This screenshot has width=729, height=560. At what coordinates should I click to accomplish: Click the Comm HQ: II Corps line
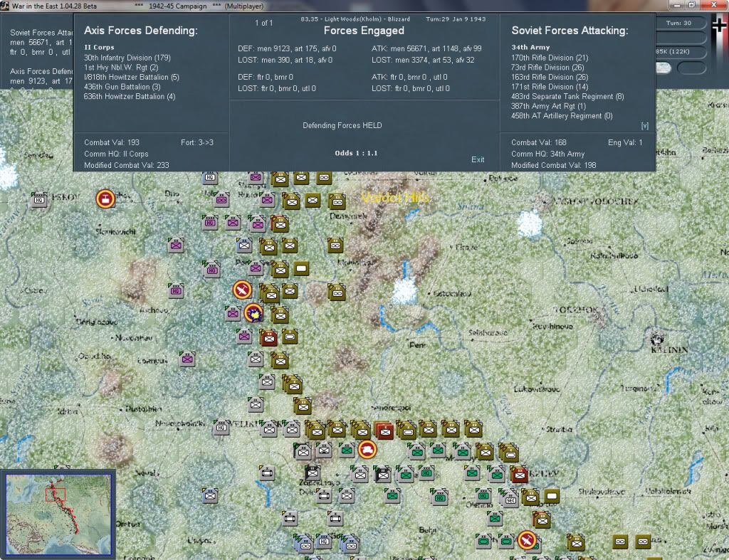(x=116, y=154)
